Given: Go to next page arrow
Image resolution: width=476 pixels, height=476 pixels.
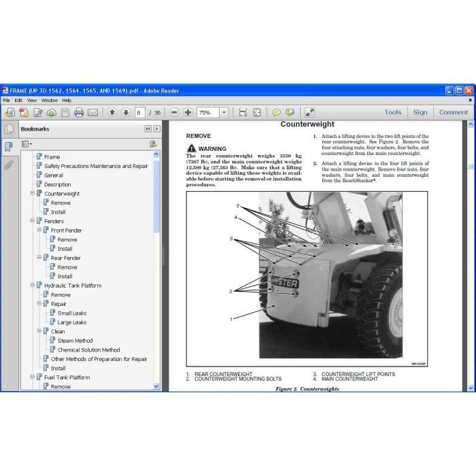Looking at the screenshot, I should click(x=126, y=112).
